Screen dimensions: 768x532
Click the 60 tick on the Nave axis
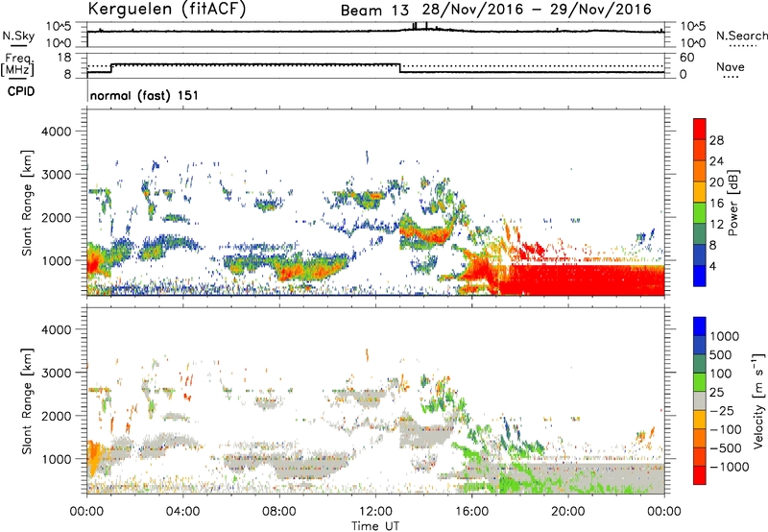pyautogui.click(x=687, y=58)
